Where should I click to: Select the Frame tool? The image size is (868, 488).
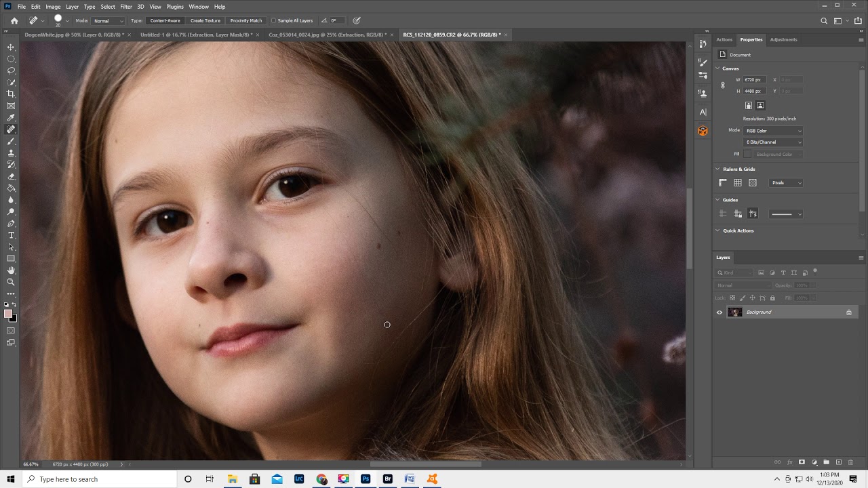click(x=11, y=106)
